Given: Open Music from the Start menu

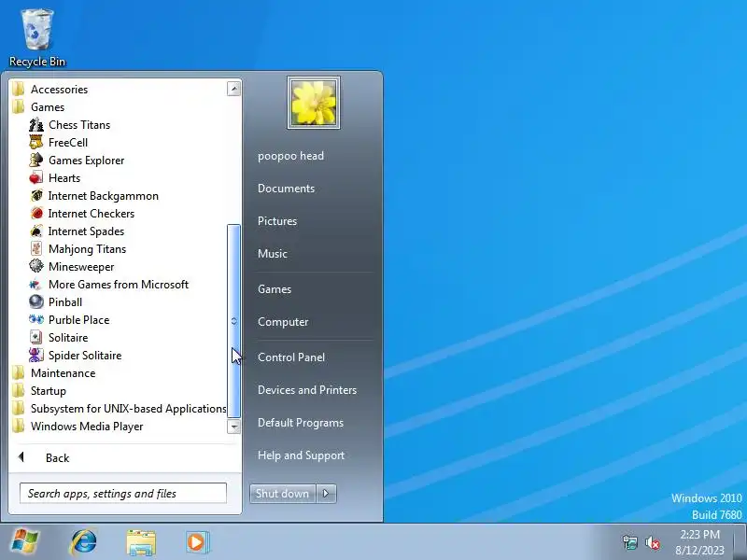Looking at the screenshot, I should 273,254.
